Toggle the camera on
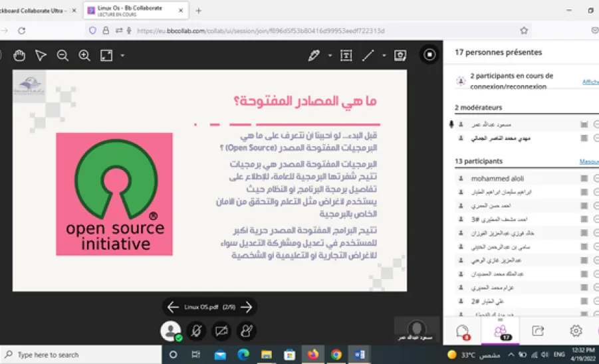This screenshot has height=364, width=599. click(221, 331)
